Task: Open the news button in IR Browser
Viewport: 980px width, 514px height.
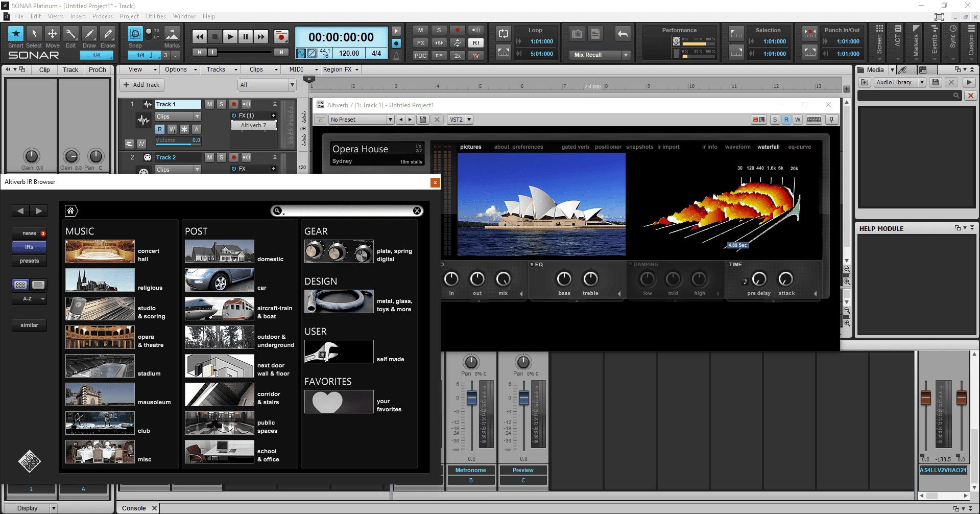Action: click(x=29, y=233)
